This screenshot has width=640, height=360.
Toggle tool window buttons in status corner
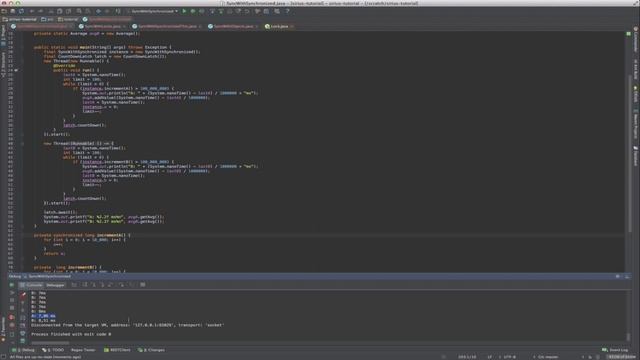click(x=3, y=357)
